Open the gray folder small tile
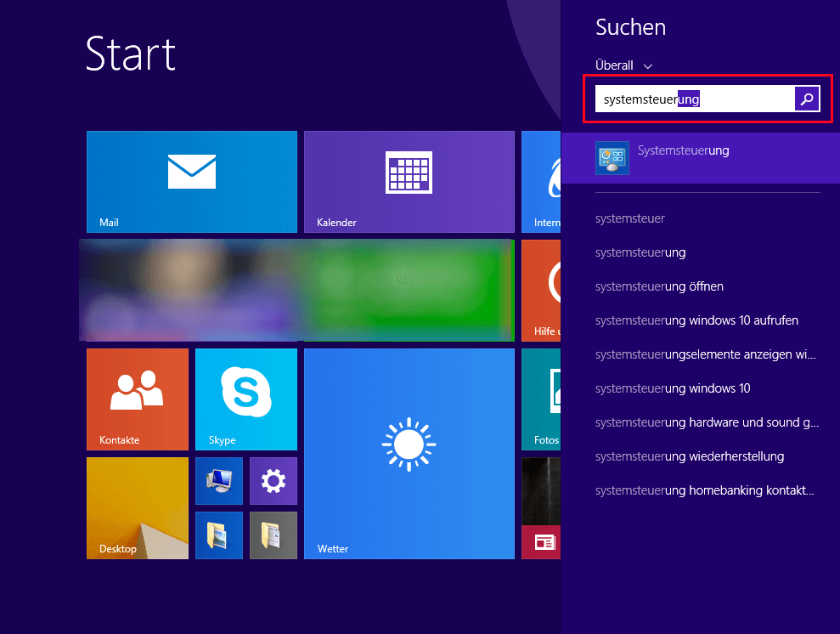The height and width of the screenshot is (634, 840). pyautogui.click(x=273, y=535)
